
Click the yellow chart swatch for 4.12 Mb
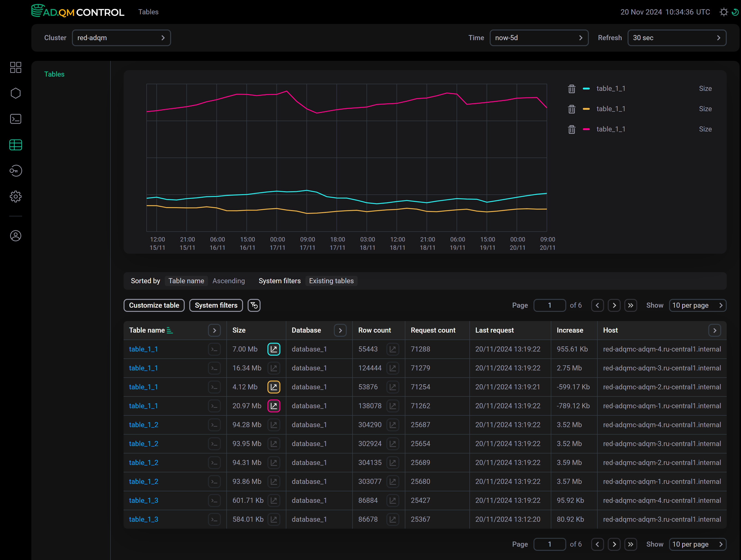(x=274, y=387)
